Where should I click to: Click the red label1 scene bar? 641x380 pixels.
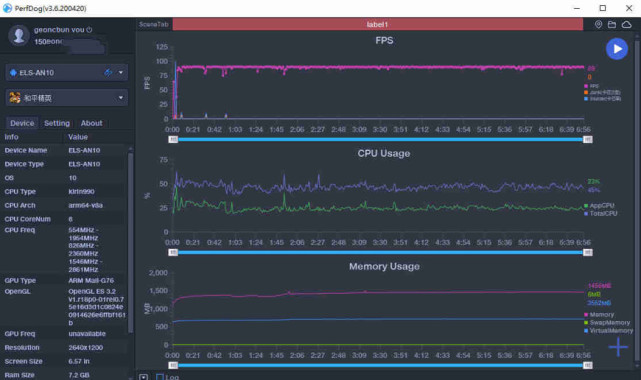coord(377,25)
